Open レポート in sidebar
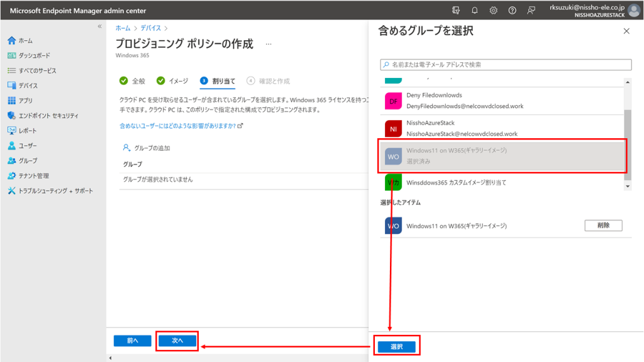The width and height of the screenshot is (644, 362). (22, 131)
